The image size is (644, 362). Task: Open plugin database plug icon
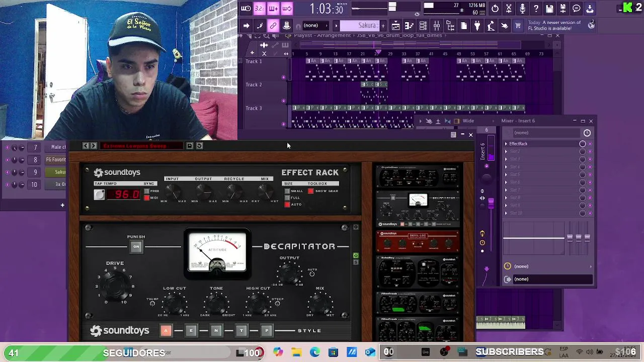477,26
